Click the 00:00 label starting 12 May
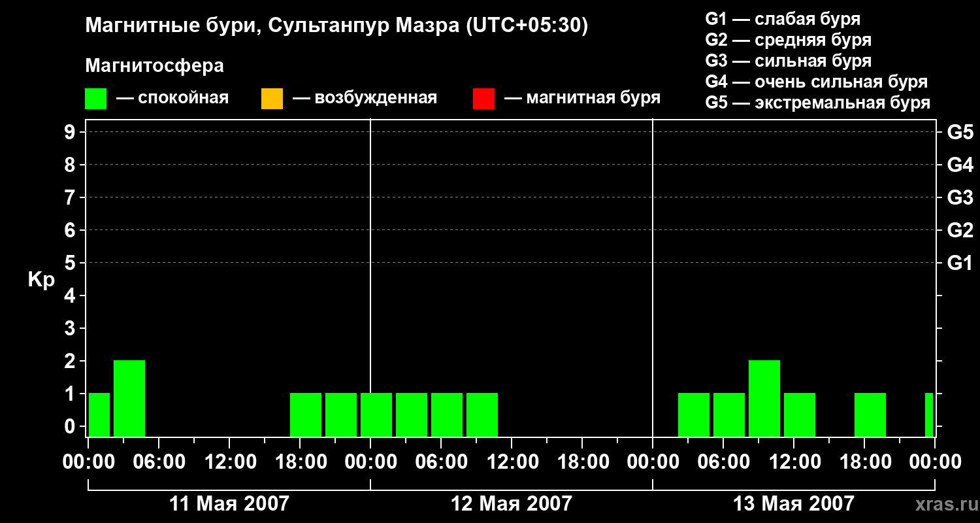Screen dimensions: 980x523 point(370,462)
